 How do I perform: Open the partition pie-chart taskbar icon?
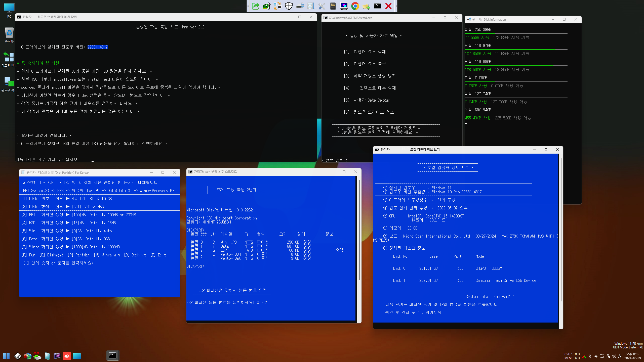[27, 356]
